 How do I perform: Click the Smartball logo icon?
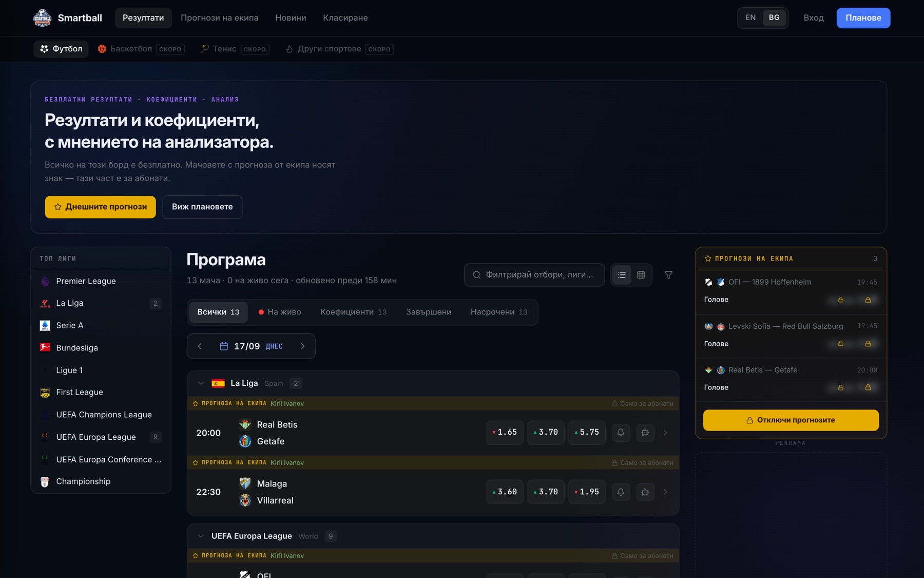pyautogui.click(x=42, y=18)
